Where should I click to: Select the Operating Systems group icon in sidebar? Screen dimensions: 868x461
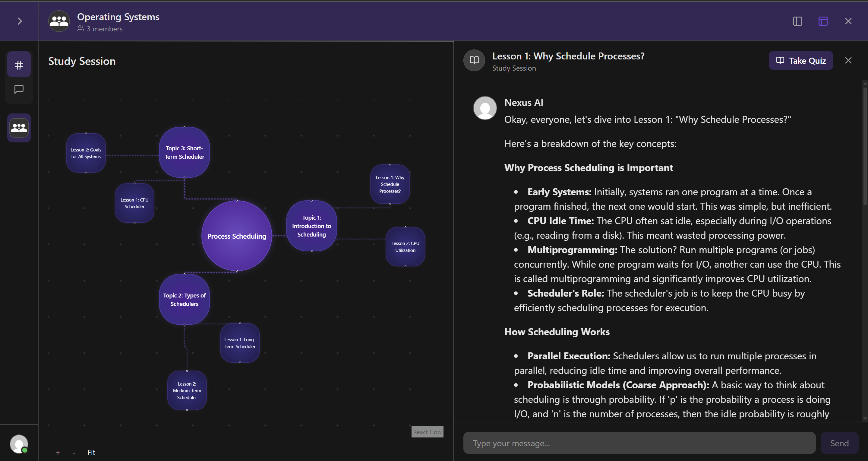[x=19, y=128]
